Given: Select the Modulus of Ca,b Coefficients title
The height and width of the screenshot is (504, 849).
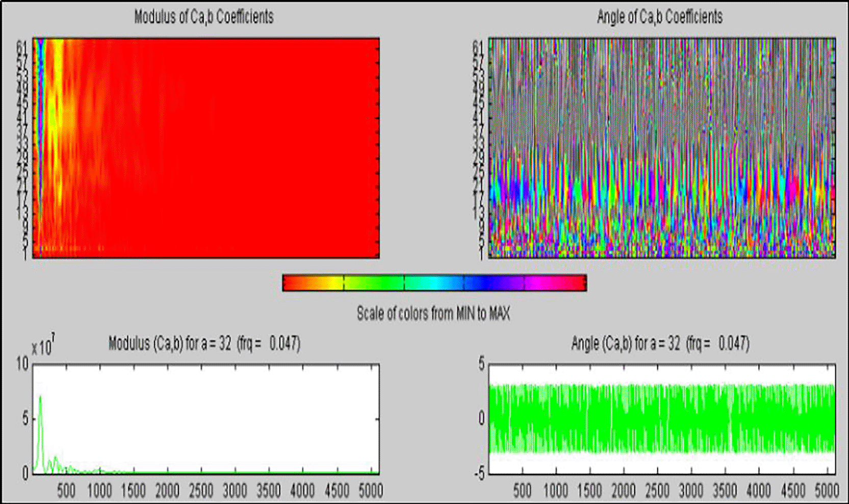Looking at the screenshot, I should (204, 17).
